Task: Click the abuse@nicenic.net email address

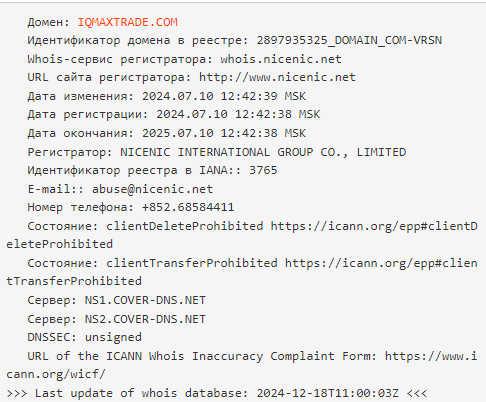Action: [x=152, y=189]
